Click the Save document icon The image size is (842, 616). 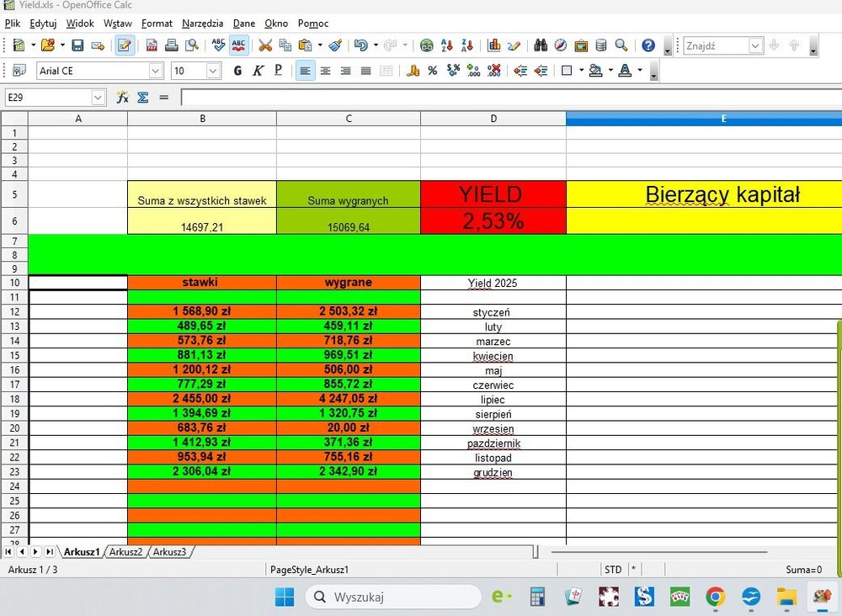pos(77,45)
